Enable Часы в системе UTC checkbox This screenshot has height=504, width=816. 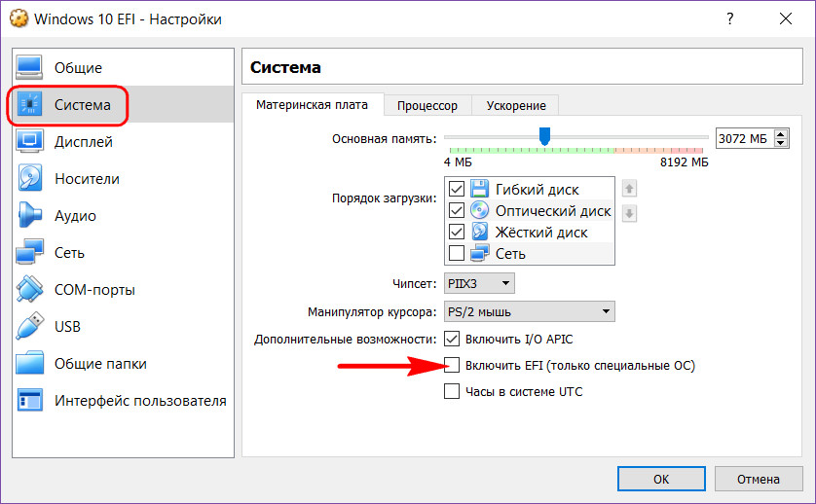452,391
